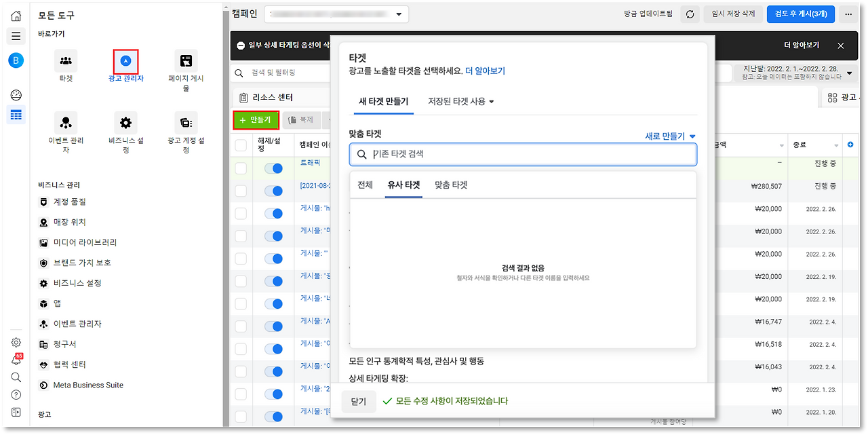Open the help question mark icon
This screenshot has width=868, height=435.
tap(16, 394)
